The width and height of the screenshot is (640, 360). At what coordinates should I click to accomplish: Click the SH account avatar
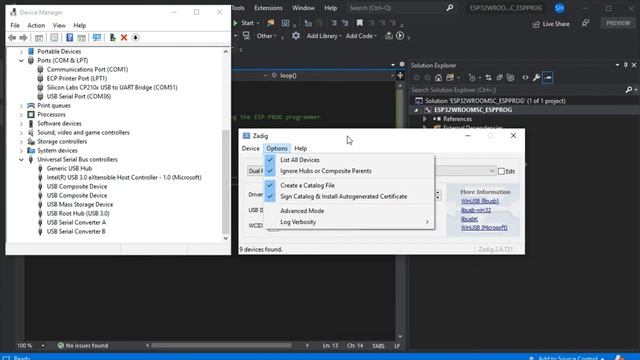pyautogui.click(x=560, y=8)
